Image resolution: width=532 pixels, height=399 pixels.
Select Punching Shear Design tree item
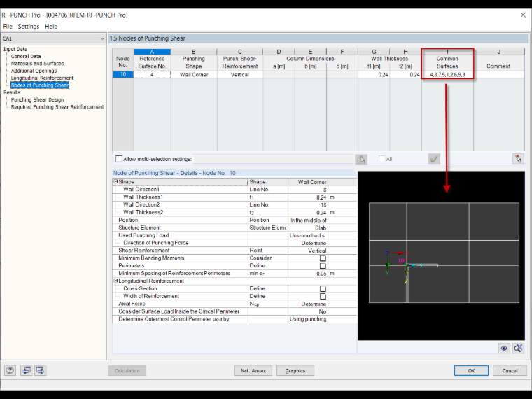pyautogui.click(x=37, y=99)
